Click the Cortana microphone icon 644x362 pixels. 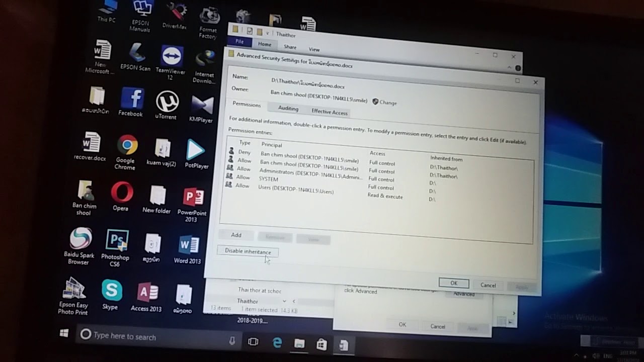tap(232, 341)
